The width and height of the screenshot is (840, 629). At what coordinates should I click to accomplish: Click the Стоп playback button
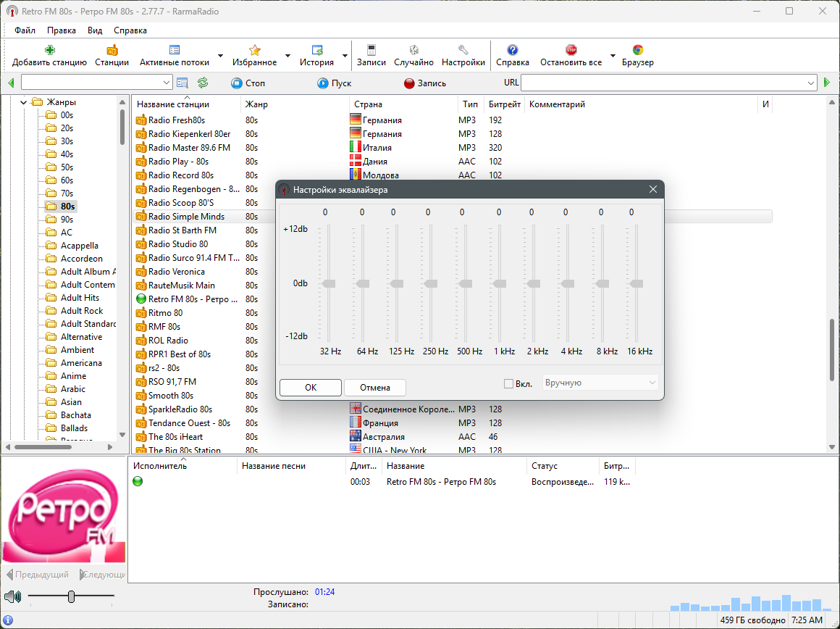[x=248, y=83]
